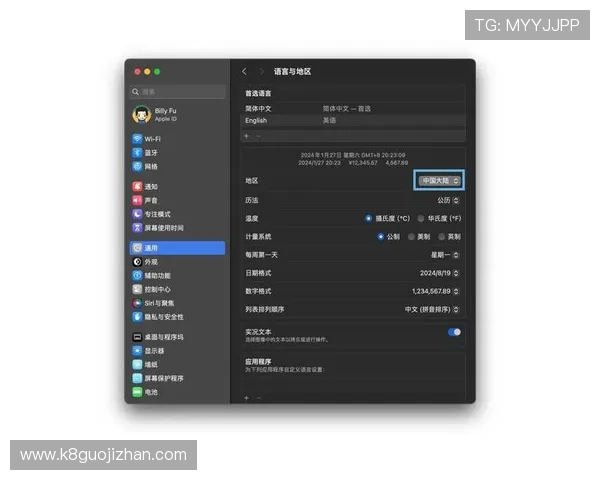Select 华氏度 (°F) temperature option
The height and width of the screenshot is (480, 600).
(421, 219)
